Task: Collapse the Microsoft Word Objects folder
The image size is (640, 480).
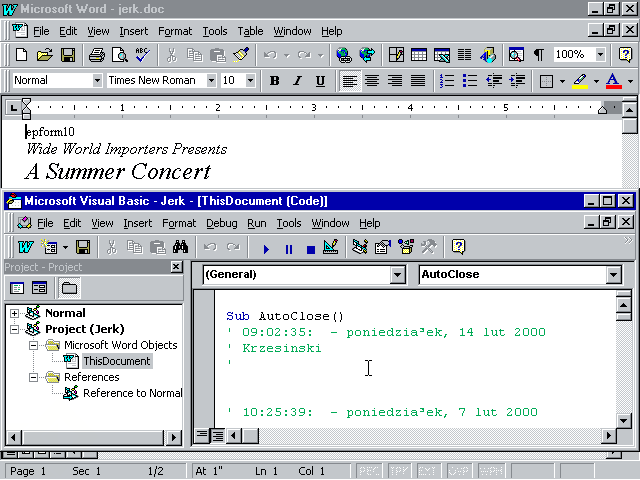Action: (33, 345)
